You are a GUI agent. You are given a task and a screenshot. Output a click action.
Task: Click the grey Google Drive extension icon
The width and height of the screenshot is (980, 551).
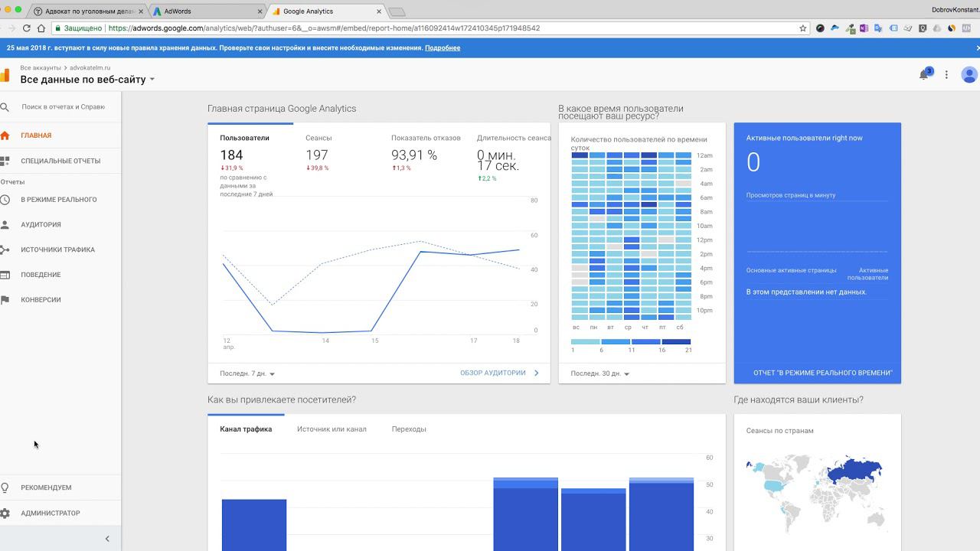tap(937, 28)
